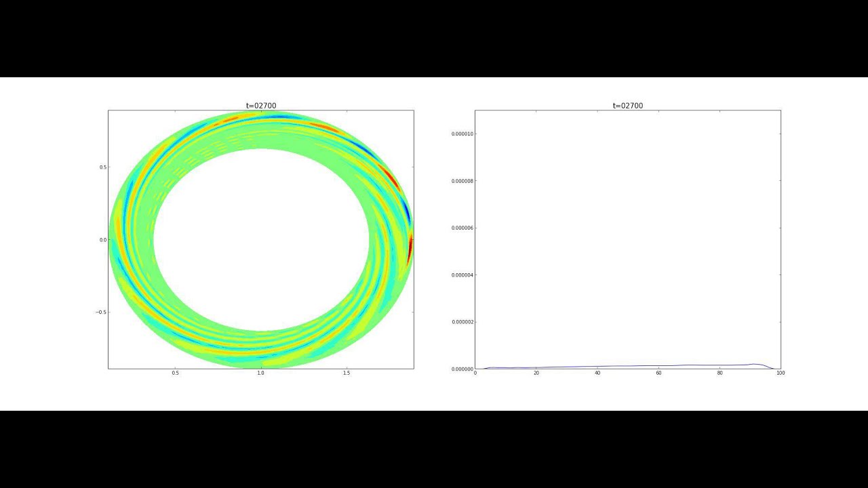Select y-axis tick 0.000004 on the line graph
The height and width of the screenshot is (488, 868).
pyautogui.click(x=463, y=275)
